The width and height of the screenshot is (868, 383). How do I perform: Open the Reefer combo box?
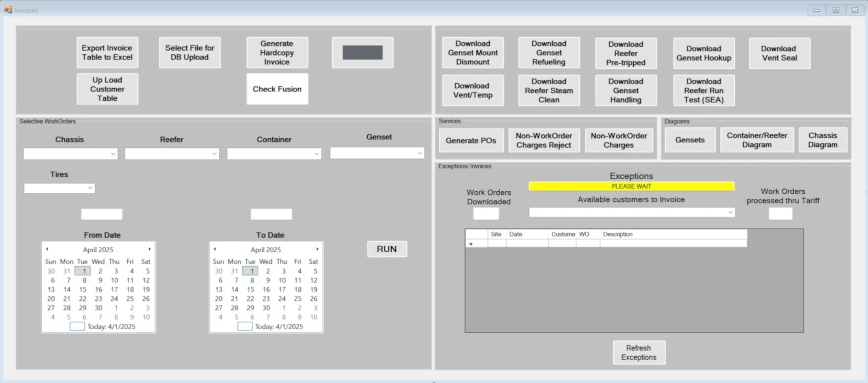pyautogui.click(x=214, y=154)
